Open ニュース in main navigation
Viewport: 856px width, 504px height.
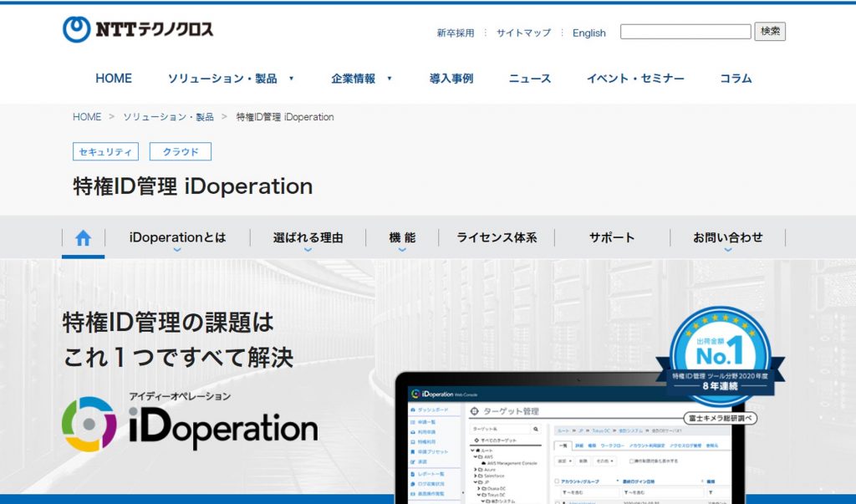click(x=529, y=79)
